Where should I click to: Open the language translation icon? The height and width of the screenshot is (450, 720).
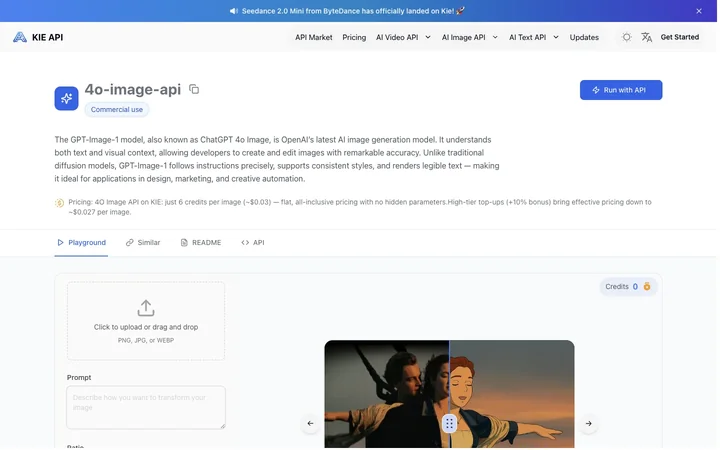pyautogui.click(x=647, y=37)
